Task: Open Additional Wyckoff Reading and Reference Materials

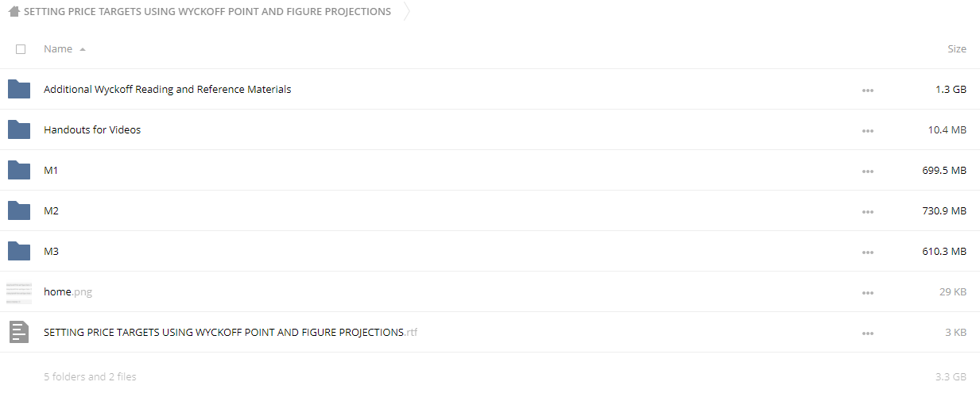Action: point(168,89)
